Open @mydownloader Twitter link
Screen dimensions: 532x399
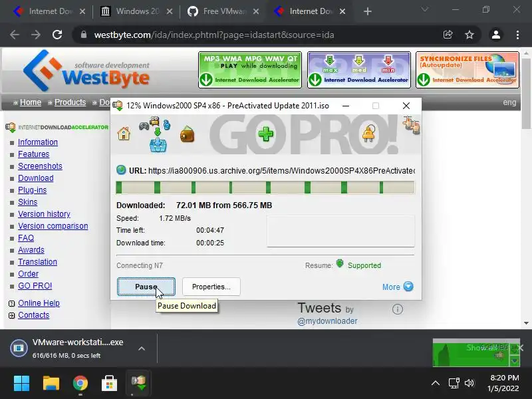[x=327, y=321]
